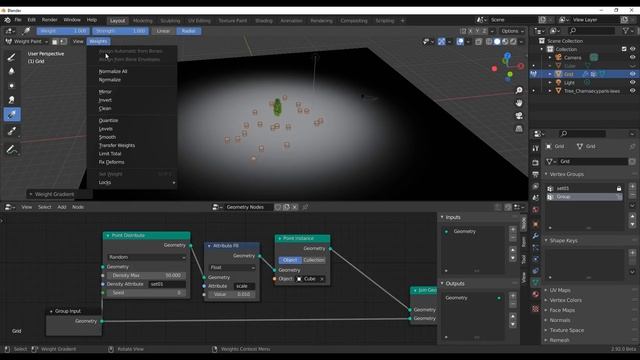The width and height of the screenshot is (640, 360).
Task: Click Transfer Weights menu entry
Action: 117,146
